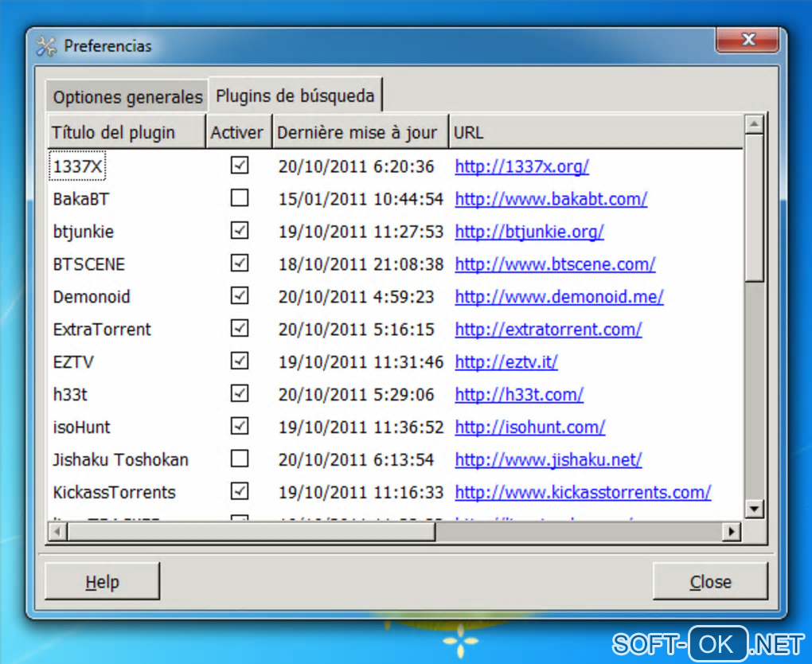Open the http://eztv.it/ link
The height and width of the screenshot is (664, 812).
(506, 362)
